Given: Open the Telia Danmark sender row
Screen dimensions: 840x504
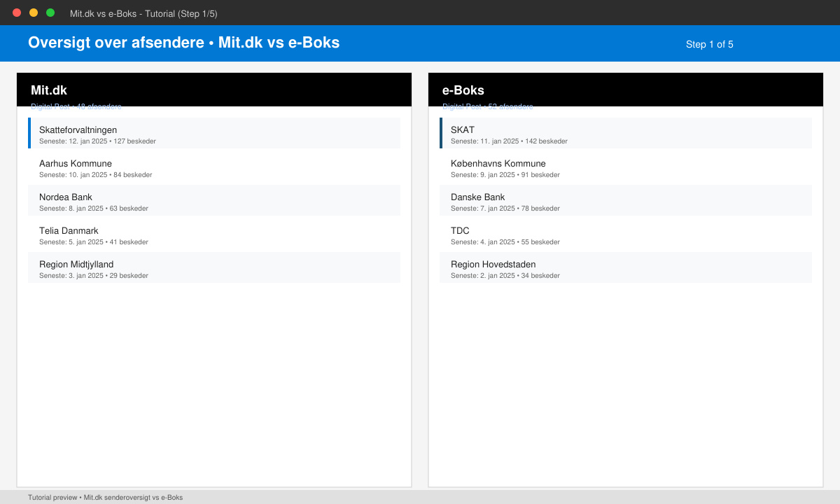Looking at the screenshot, I should (214, 234).
